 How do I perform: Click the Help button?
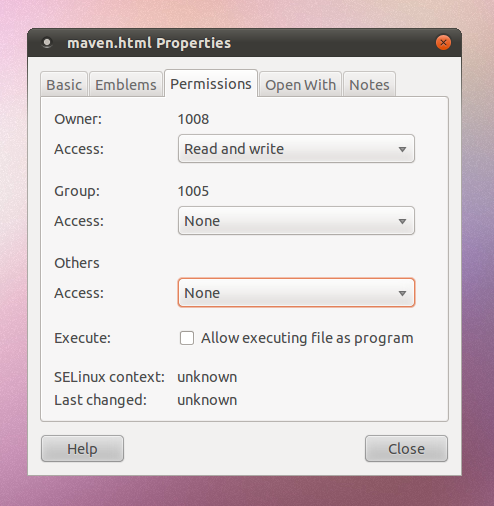pyautogui.click(x=82, y=449)
